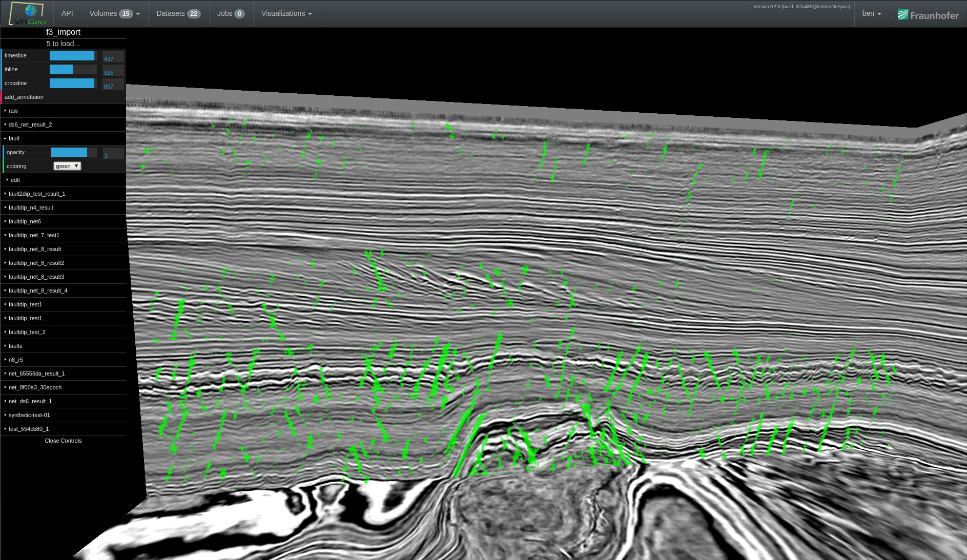This screenshot has height=560, width=967.
Task: Open the ben user menu
Action: point(871,13)
